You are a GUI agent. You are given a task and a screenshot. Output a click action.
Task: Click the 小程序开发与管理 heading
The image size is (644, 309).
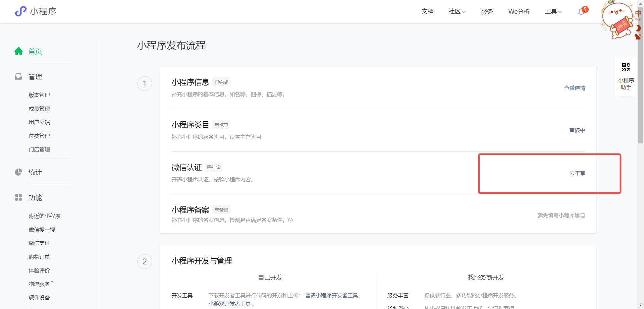202,261
